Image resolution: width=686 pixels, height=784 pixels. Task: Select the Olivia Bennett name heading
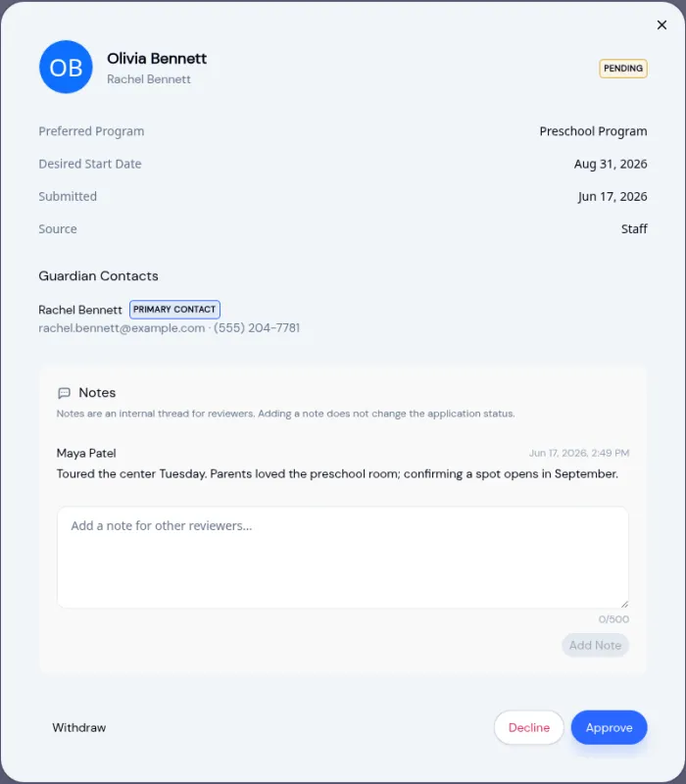tap(157, 59)
